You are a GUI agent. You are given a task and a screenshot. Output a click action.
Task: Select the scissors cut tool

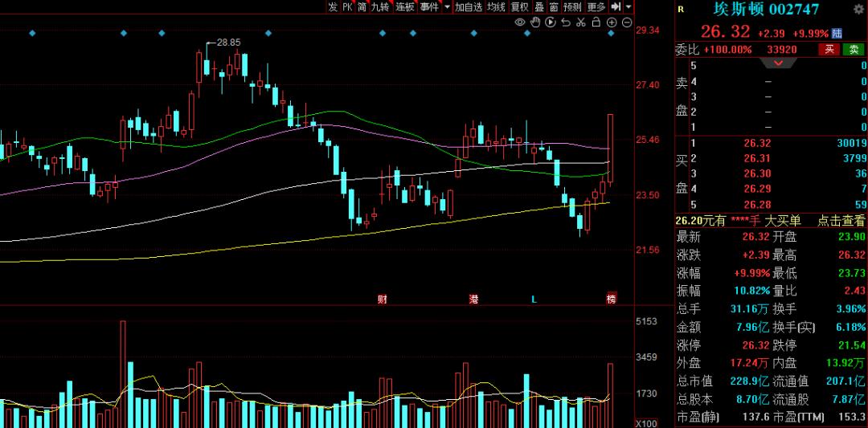581,22
